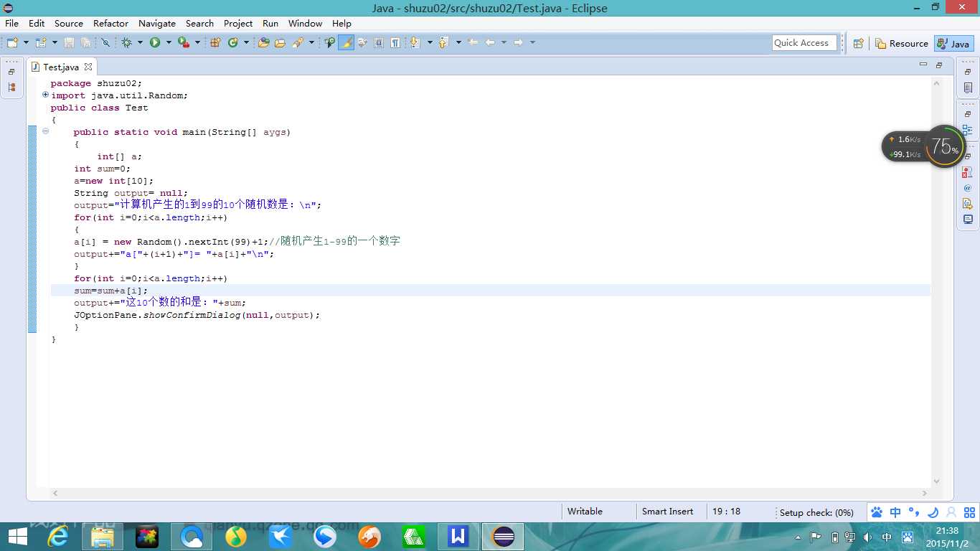Switch to Resource perspective

[x=902, y=43]
